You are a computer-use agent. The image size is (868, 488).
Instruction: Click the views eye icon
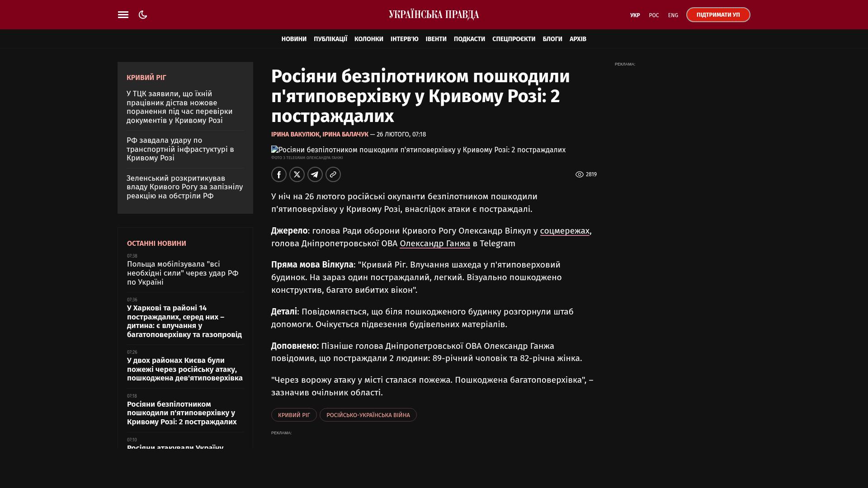click(x=579, y=174)
